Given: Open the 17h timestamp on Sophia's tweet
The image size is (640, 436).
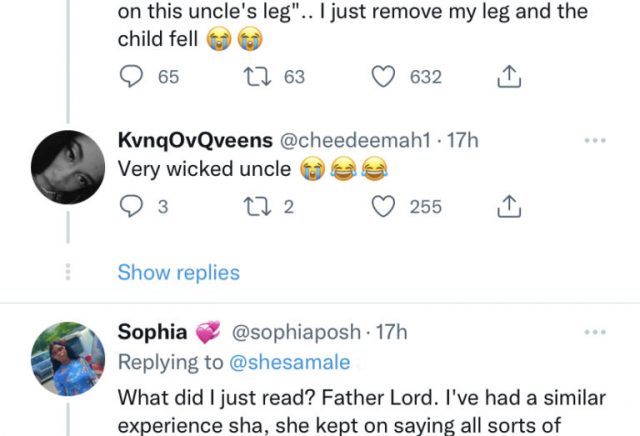Looking at the screenshot, I should pyautogui.click(x=392, y=332).
